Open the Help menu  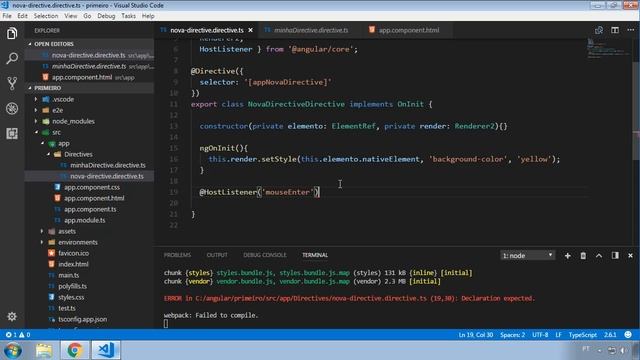148,16
